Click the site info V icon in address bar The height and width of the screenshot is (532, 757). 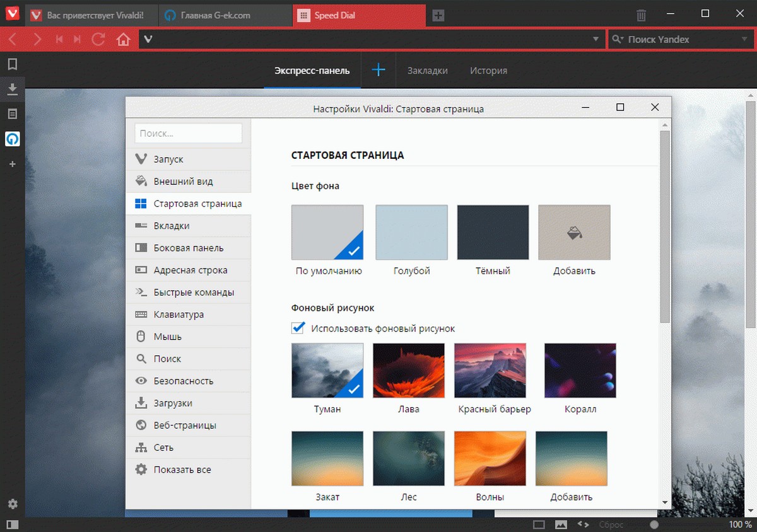coord(148,39)
